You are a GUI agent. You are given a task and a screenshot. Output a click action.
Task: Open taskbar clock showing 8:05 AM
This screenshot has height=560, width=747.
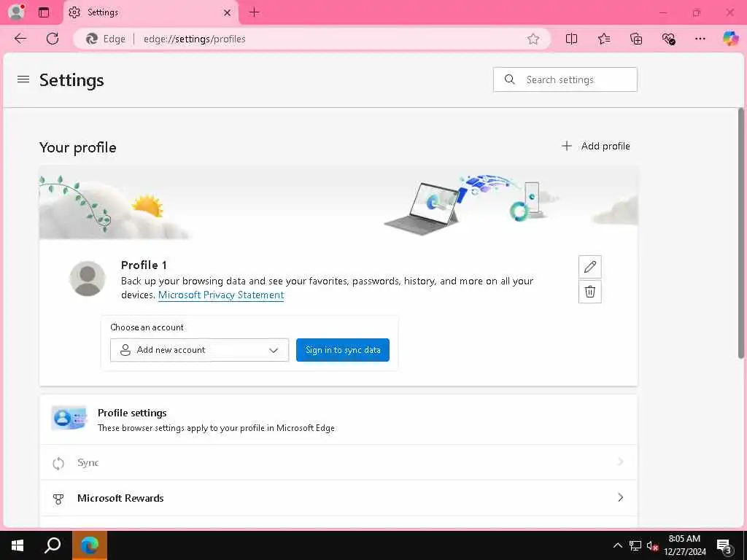tap(684, 545)
